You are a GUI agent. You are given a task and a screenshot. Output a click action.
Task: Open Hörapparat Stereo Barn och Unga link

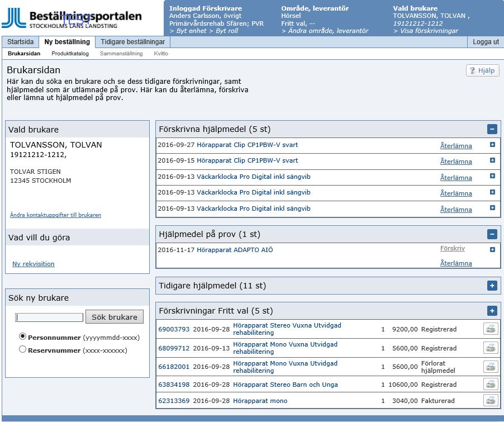[286, 385]
